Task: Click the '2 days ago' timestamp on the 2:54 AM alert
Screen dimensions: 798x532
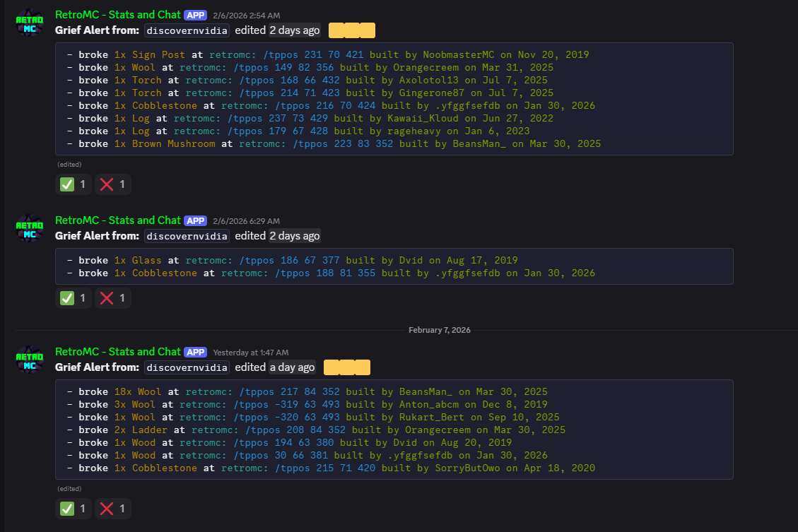Action: click(x=294, y=30)
